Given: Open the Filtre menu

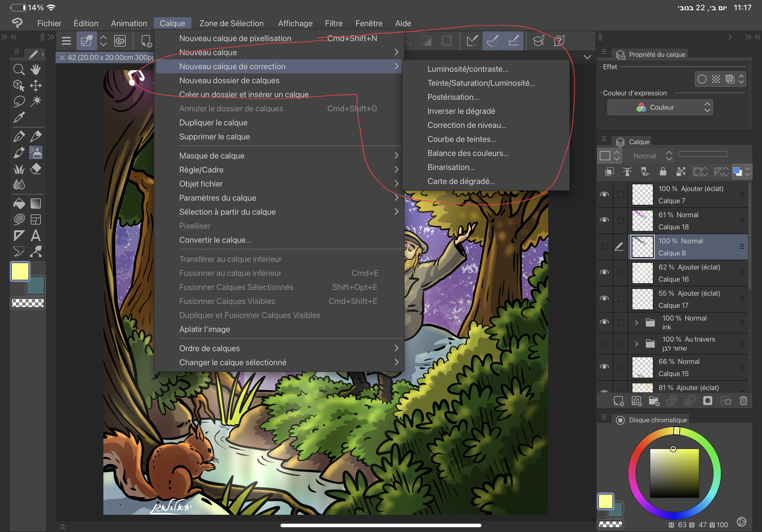Looking at the screenshot, I should pos(333,23).
